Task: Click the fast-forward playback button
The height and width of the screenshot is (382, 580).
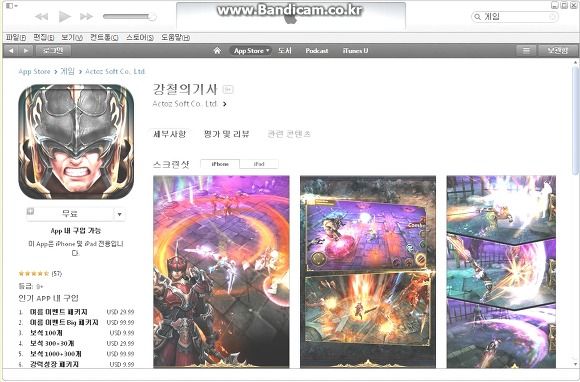Action: 86,16
